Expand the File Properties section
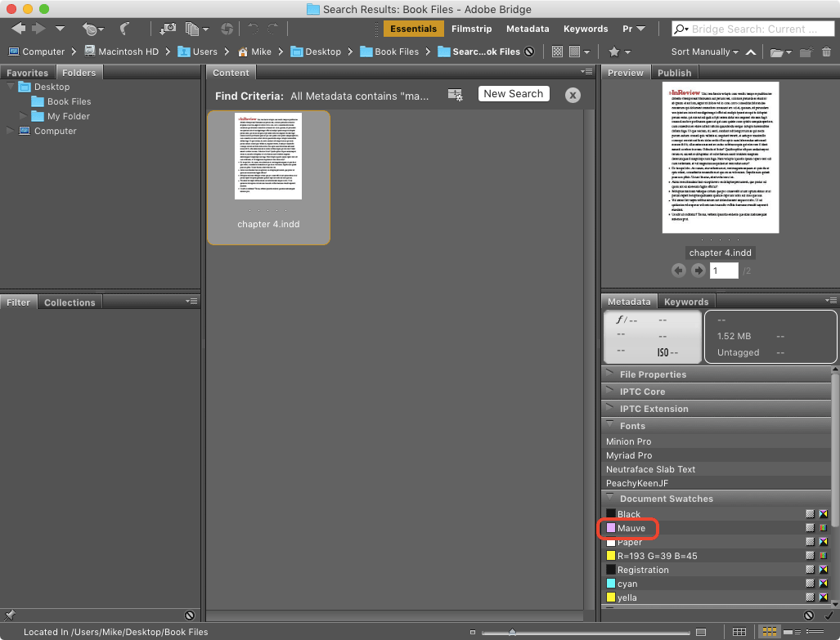 coord(609,374)
